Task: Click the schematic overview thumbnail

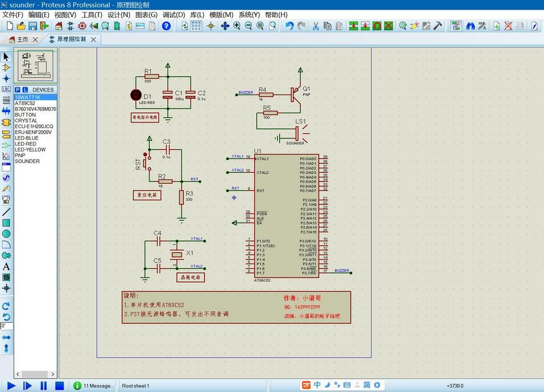Action: click(36, 65)
